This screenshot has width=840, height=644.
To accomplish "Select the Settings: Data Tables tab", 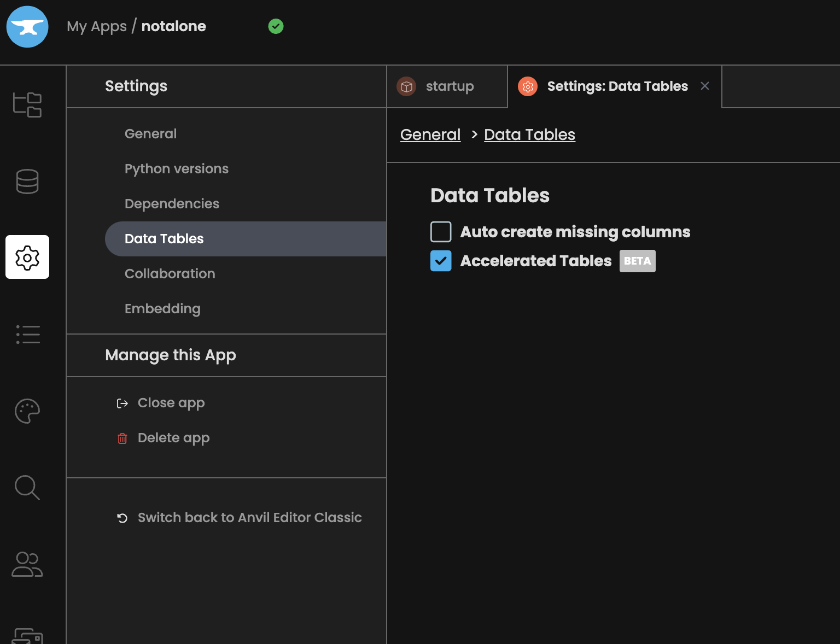I will 615,86.
